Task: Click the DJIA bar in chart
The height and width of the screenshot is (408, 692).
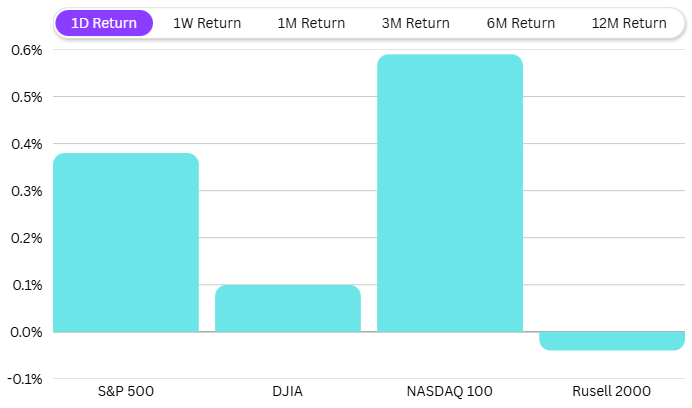Action: click(x=288, y=308)
